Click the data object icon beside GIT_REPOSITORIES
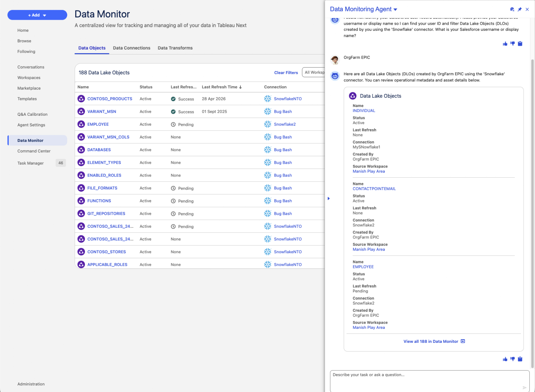 click(81, 213)
